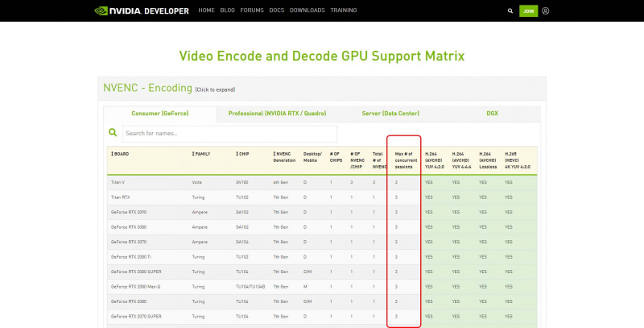Open site search magnifier in top bar
The height and width of the screenshot is (328, 644).
pos(510,11)
